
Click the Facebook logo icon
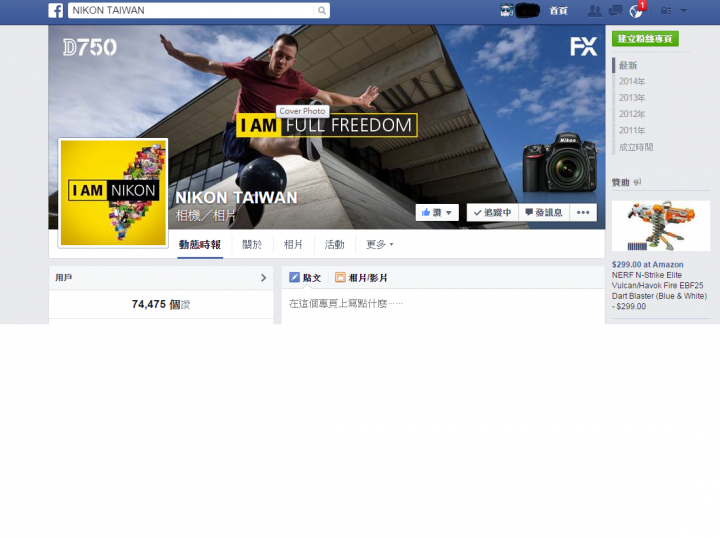56,10
